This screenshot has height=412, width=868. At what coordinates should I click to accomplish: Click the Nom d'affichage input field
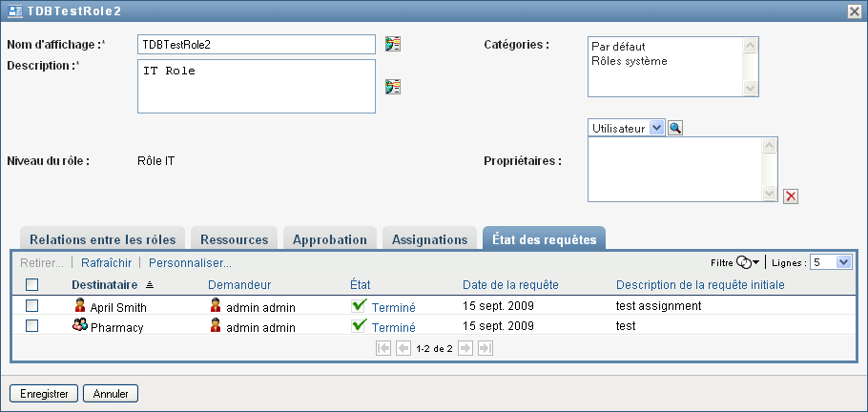[257, 44]
